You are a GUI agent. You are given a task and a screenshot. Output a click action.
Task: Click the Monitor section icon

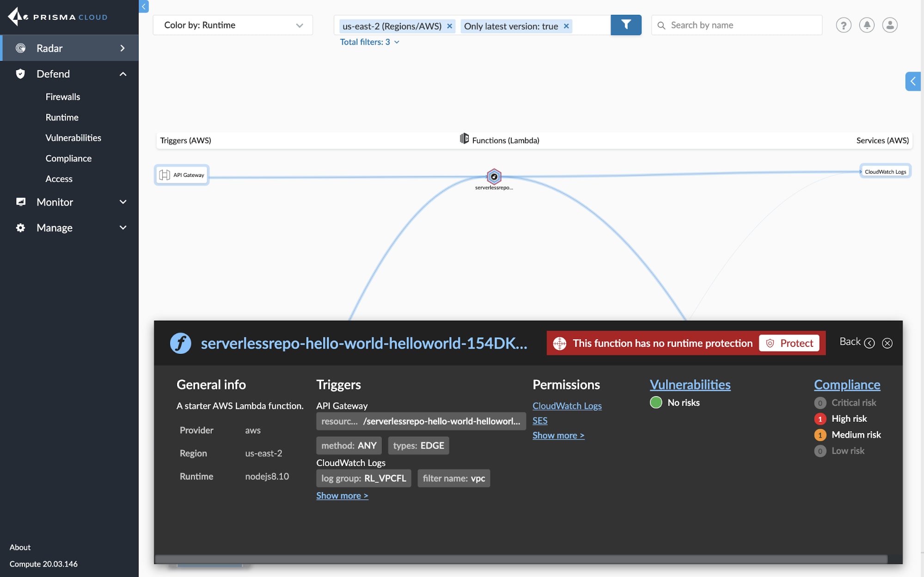click(x=21, y=201)
